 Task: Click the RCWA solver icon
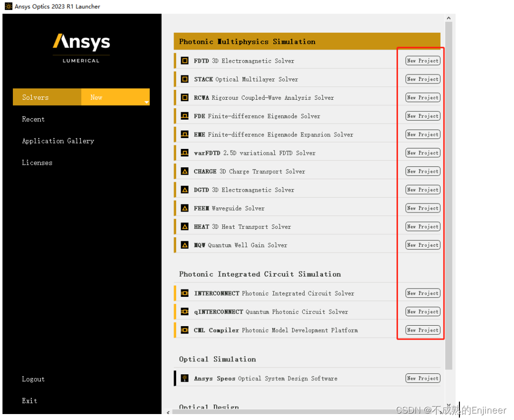tap(185, 97)
